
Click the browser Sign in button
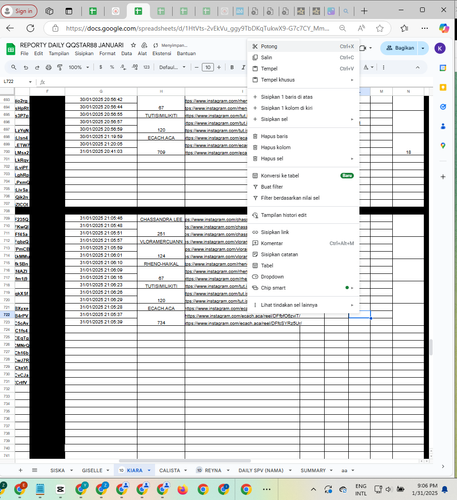pyautogui.click(x=19, y=11)
